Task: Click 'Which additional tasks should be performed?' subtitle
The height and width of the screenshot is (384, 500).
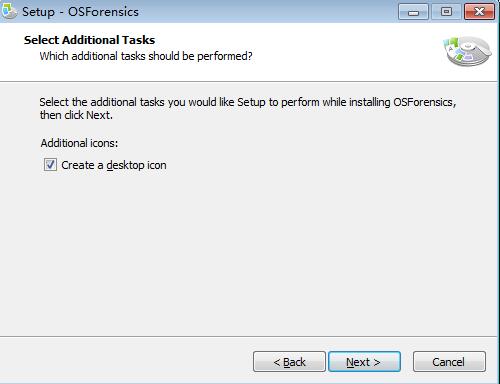Action: (146, 56)
